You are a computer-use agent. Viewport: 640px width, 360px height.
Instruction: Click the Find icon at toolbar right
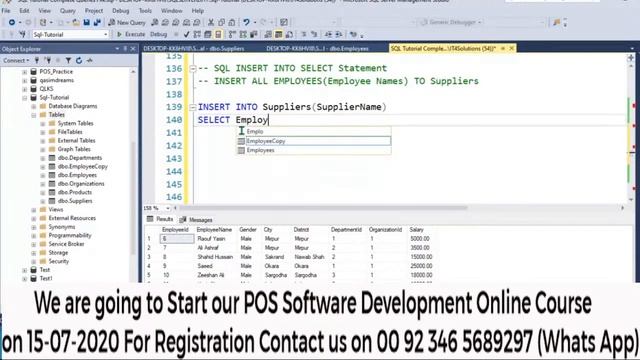point(556,22)
